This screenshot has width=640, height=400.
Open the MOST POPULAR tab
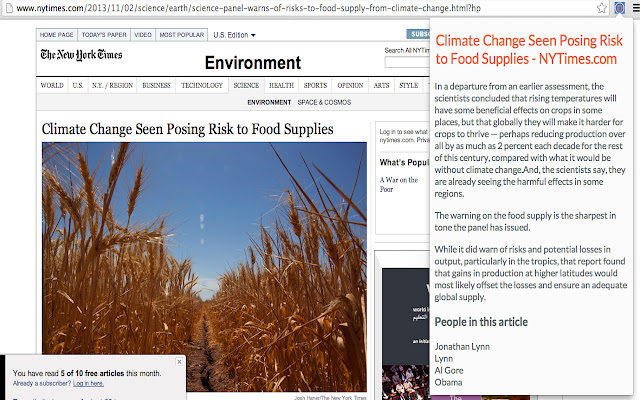coord(182,35)
